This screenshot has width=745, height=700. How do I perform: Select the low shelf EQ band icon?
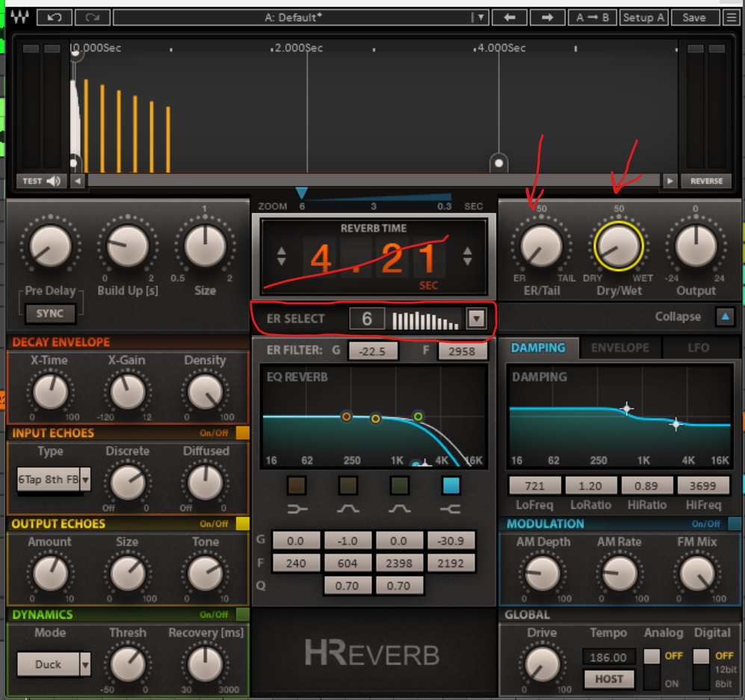point(297,509)
